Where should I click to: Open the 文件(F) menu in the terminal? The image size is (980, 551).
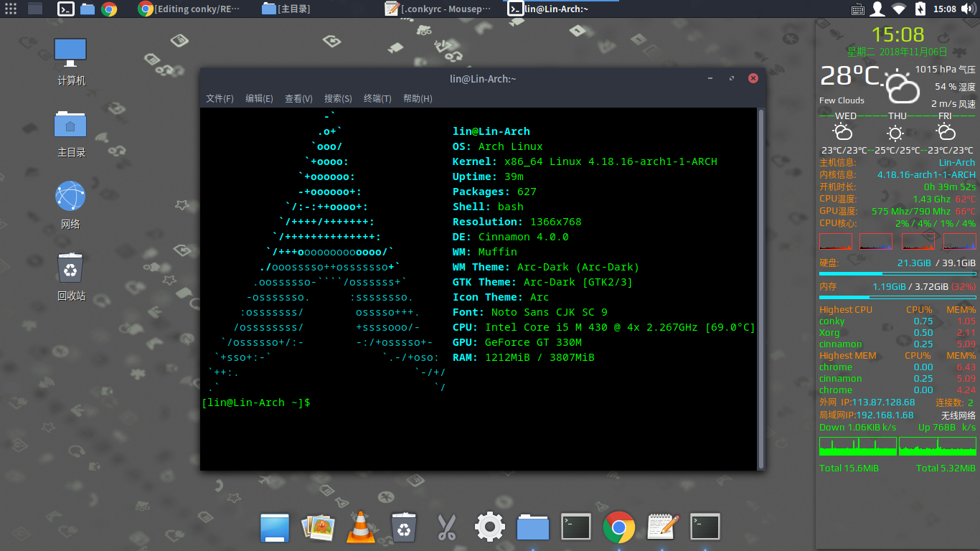click(220, 99)
